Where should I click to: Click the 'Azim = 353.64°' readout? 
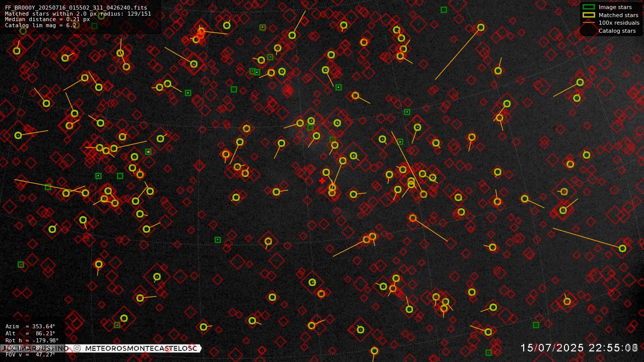(x=30, y=326)
